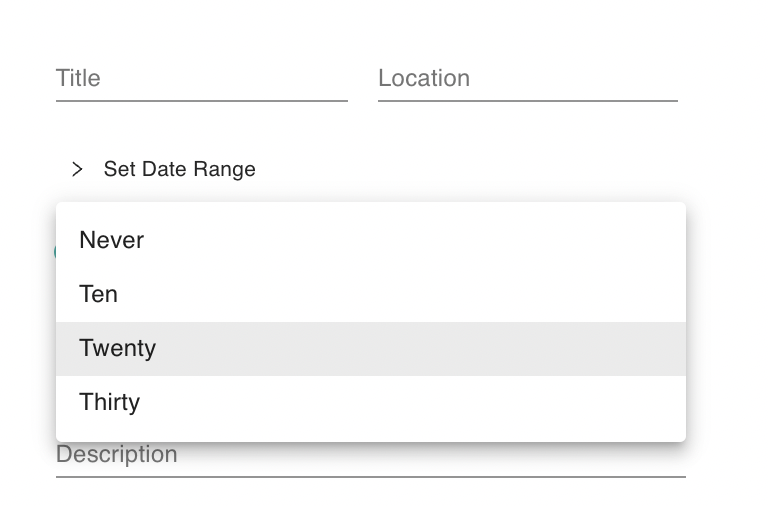Select the Never option

111,240
